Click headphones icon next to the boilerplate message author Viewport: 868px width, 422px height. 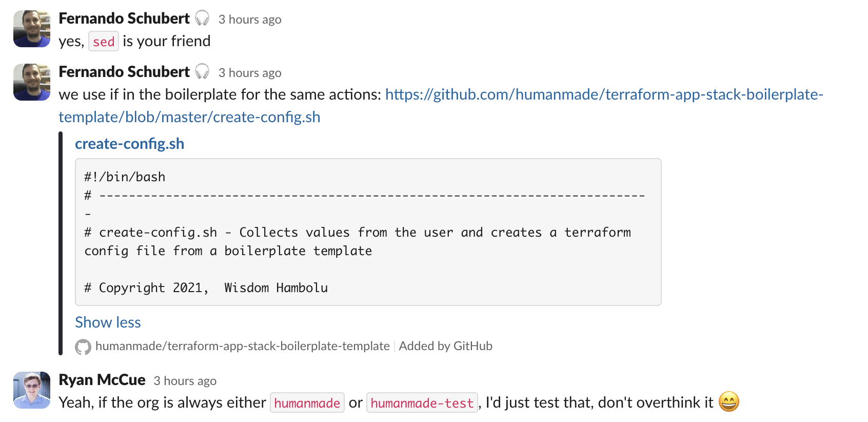coord(202,72)
